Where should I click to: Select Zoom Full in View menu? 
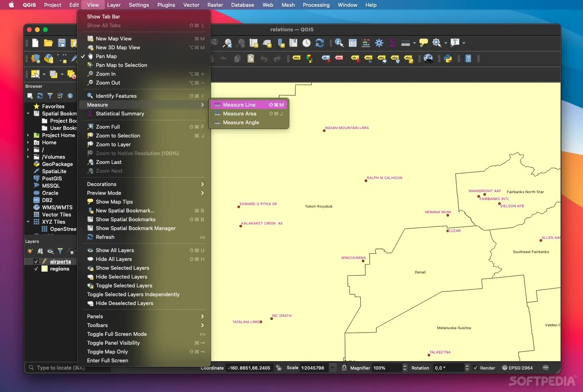pos(144,127)
